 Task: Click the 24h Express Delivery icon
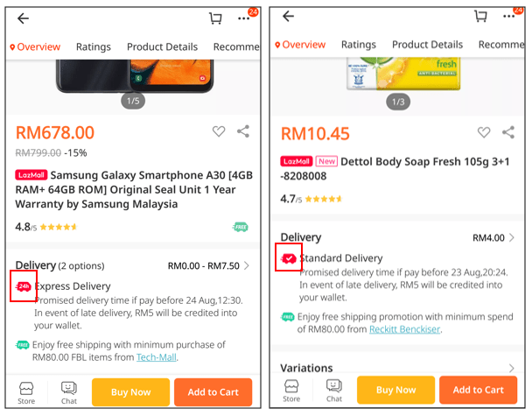[24, 286]
